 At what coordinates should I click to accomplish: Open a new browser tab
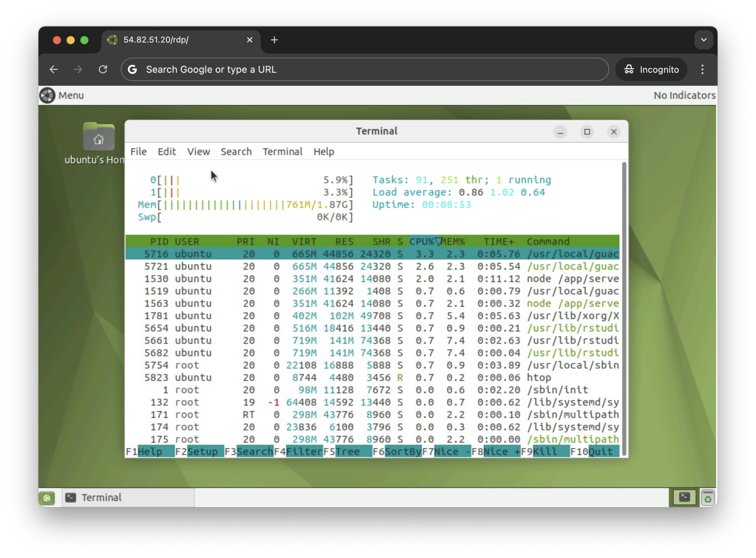coord(274,40)
